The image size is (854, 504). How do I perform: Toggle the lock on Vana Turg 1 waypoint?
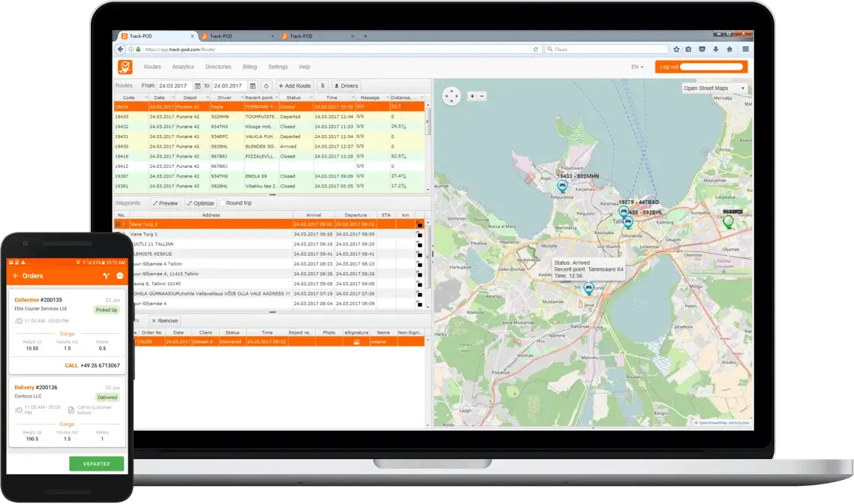click(419, 234)
